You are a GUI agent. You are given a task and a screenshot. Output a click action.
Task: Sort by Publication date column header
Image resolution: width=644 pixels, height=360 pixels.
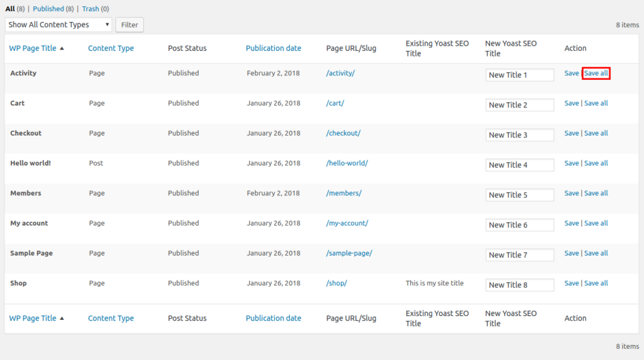tap(273, 48)
